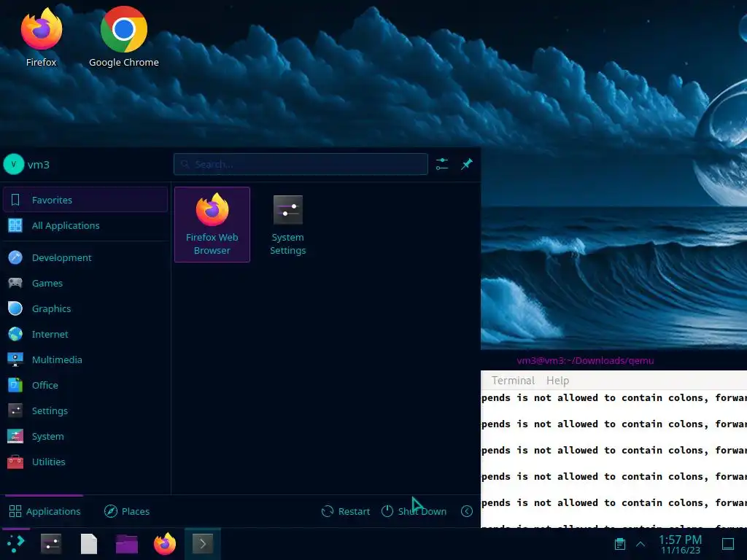This screenshot has width=747, height=560.
Task: Launch System Settings from favorites
Action: [x=287, y=225]
